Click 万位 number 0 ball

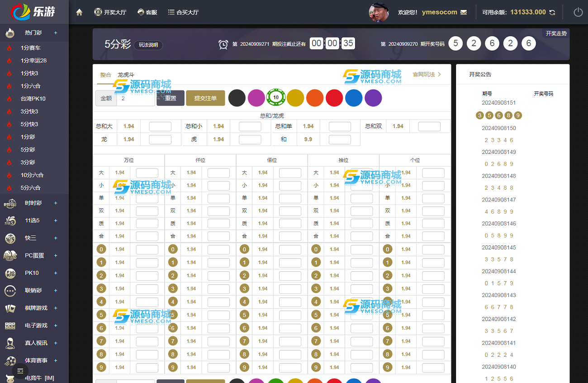pos(101,249)
